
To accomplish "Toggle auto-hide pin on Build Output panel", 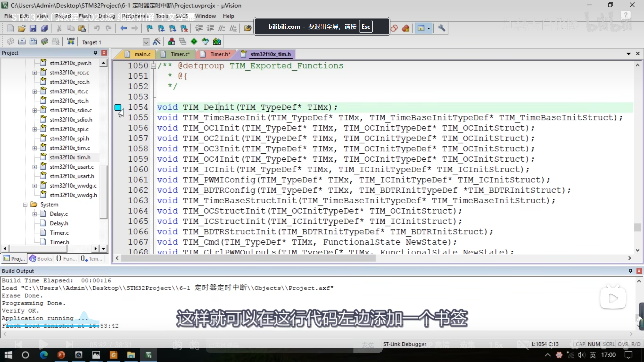I will coord(630,271).
